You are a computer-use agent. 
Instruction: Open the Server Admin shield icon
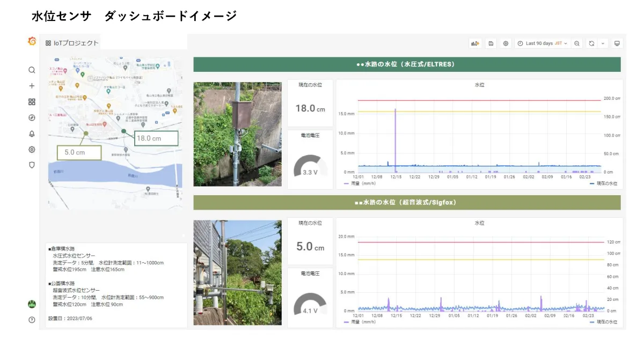(x=32, y=165)
